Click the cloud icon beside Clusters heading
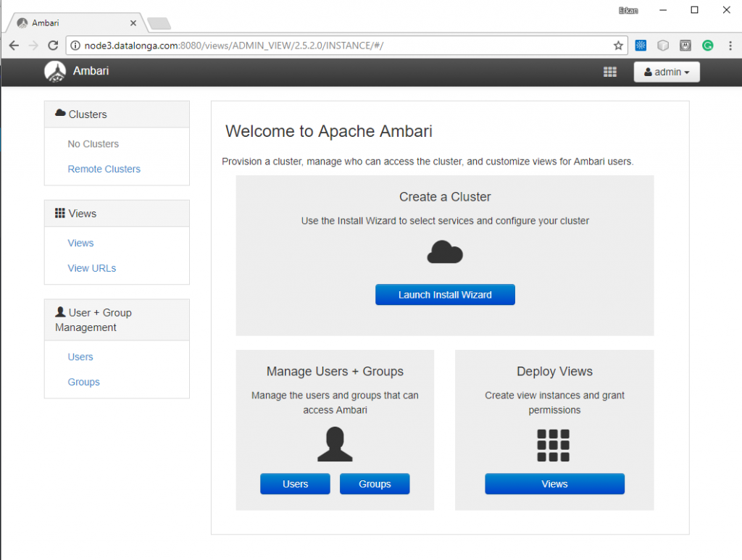742x560 pixels. pos(60,113)
